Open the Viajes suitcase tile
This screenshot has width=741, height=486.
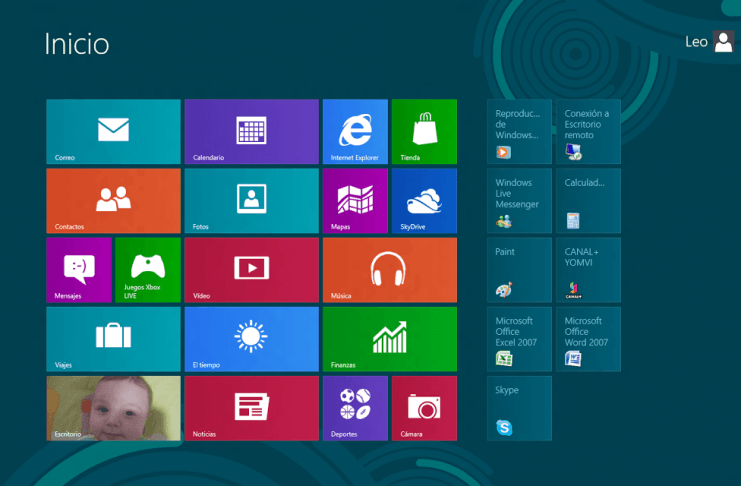[x=113, y=339]
